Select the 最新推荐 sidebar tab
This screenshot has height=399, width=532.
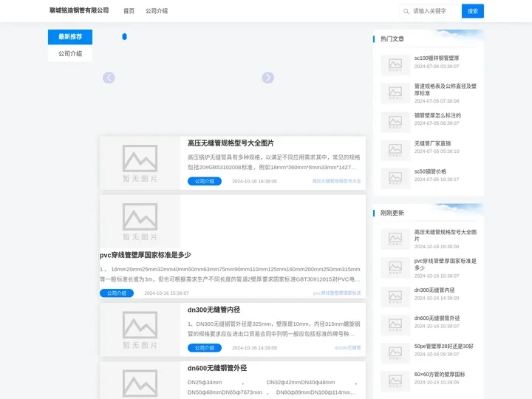[x=70, y=37]
